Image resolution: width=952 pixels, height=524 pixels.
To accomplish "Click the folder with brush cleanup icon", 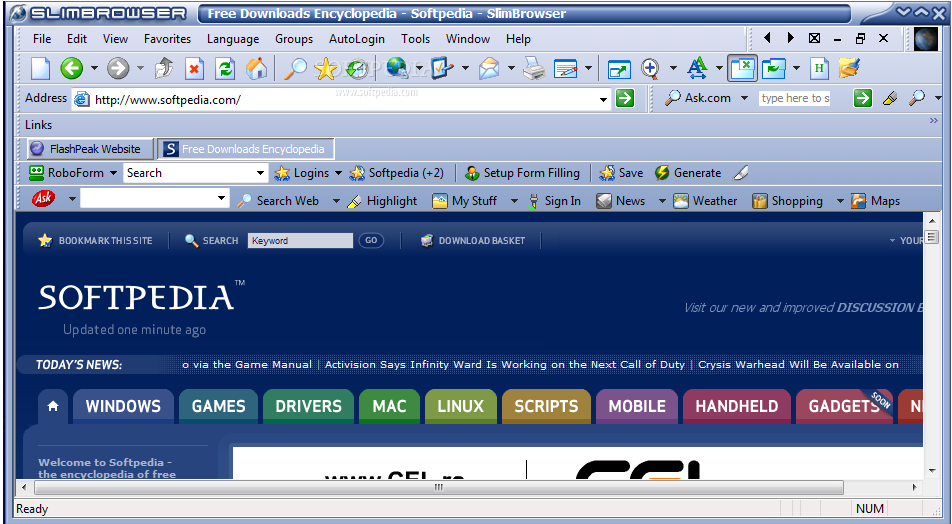I will [849, 68].
